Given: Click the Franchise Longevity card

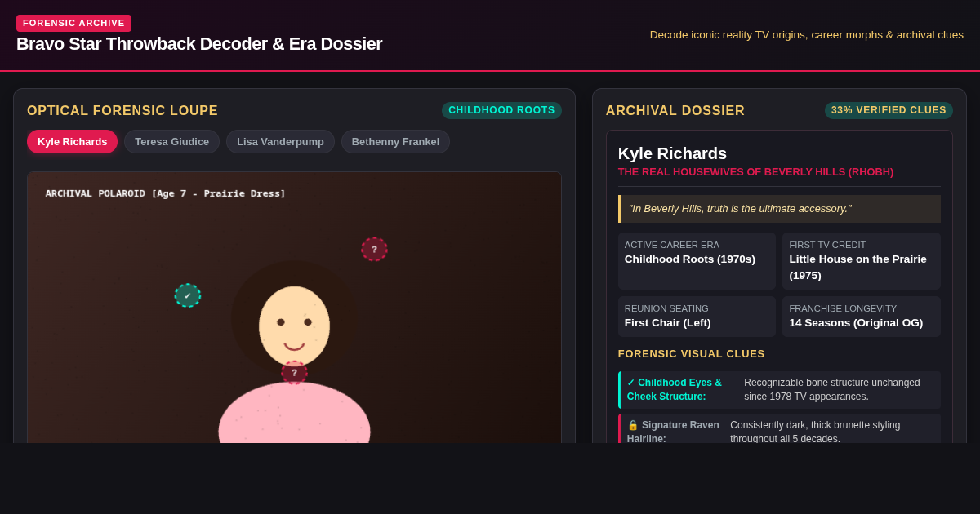Looking at the screenshot, I should [862, 317].
